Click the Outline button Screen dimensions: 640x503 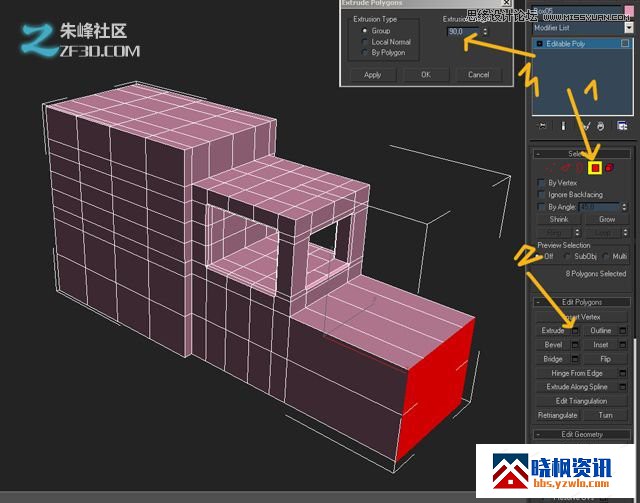[601, 331]
